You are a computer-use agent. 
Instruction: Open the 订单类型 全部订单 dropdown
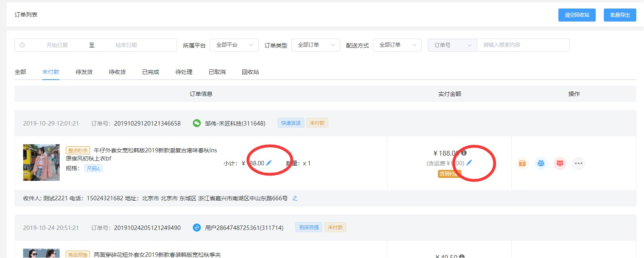[x=316, y=45]
